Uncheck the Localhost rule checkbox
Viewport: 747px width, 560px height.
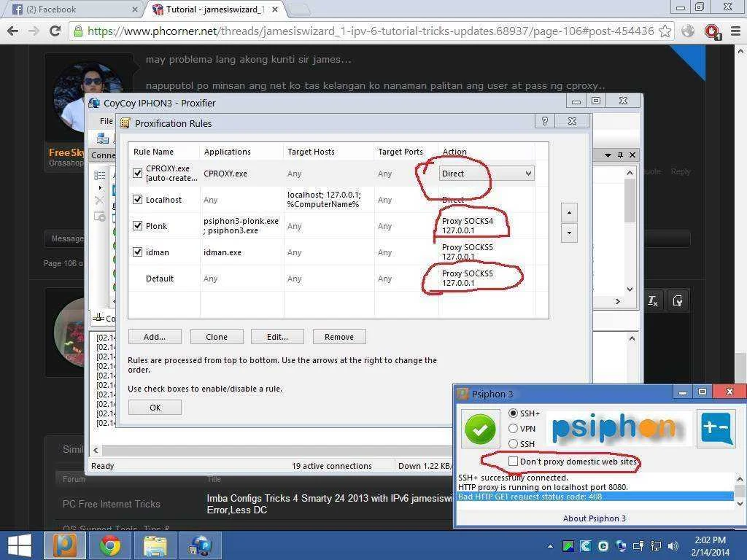pyautogui.click(x=137, y=200)
